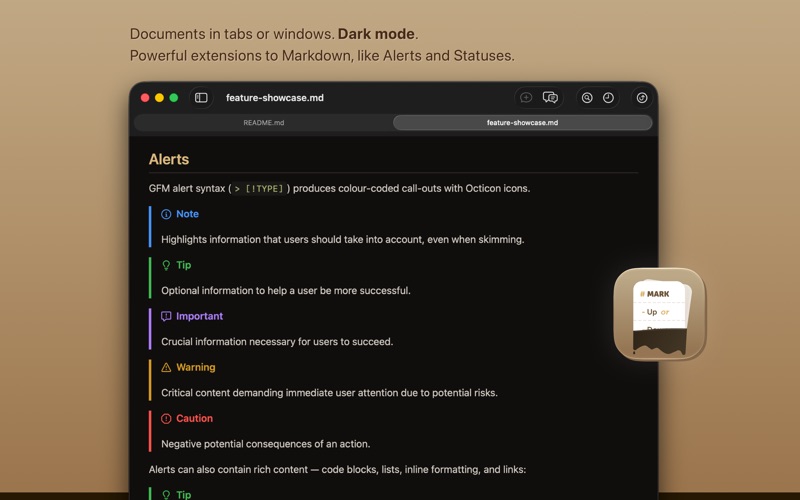Viewport: 800px width, 500px height.
Task: Toggle the sidebar panel button
Action: [x=201, y=97]
